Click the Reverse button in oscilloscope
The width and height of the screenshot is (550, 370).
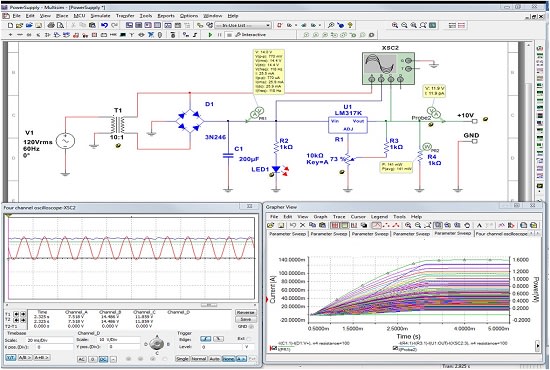click(x=246, y=312)
